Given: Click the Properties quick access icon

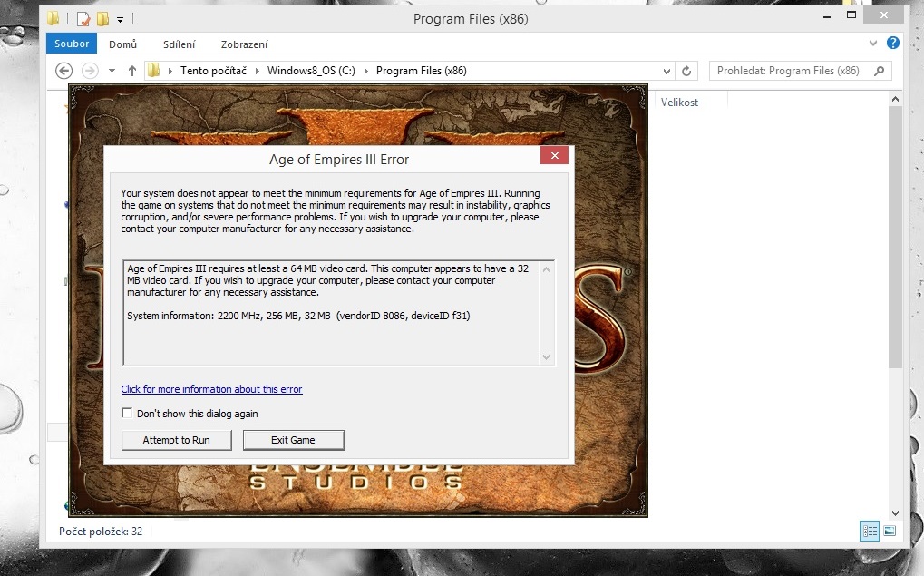Looking at the screenshot, I should point(83,19).
